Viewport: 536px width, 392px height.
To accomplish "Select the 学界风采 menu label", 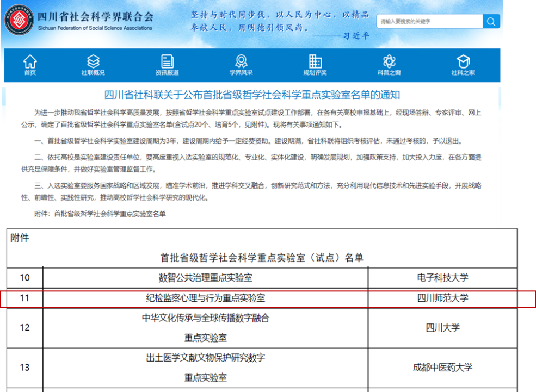I will 241,72.
